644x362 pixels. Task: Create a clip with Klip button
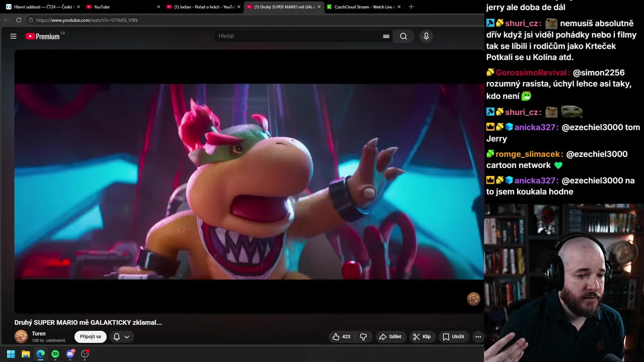tap(422, 337)
